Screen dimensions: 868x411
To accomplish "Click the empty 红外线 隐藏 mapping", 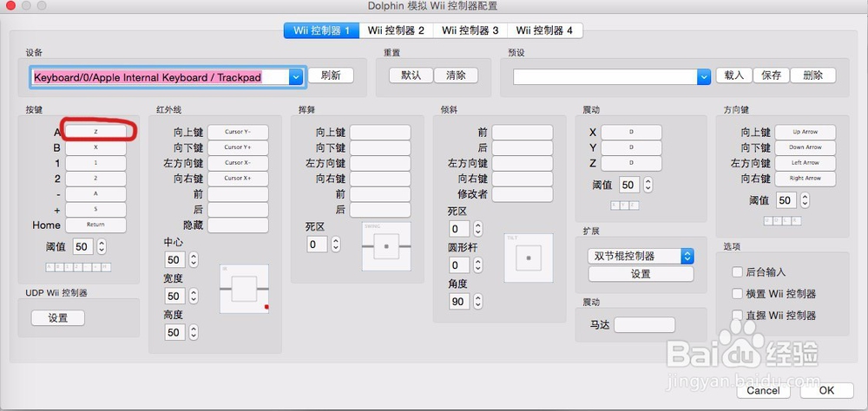I will [x=238, y=225].
